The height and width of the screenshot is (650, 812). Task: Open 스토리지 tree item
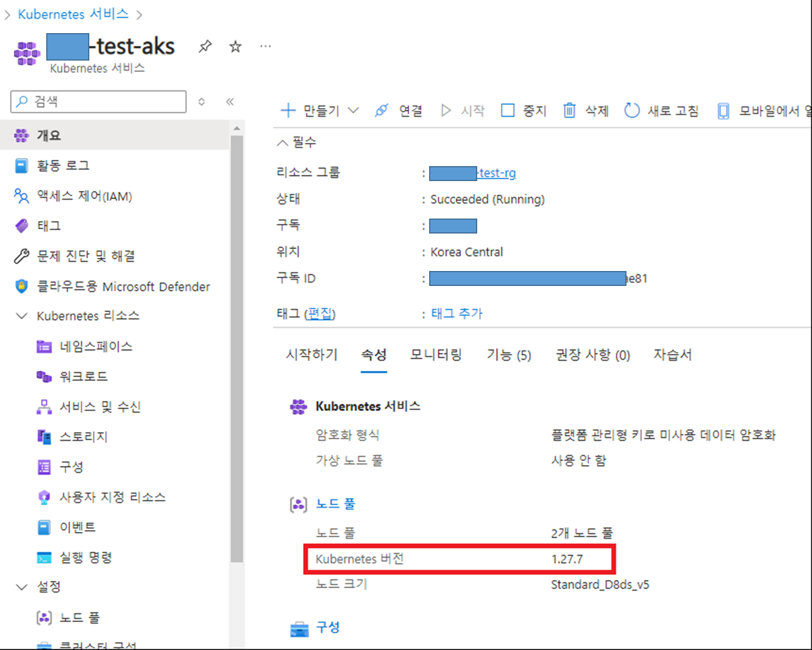(84, 437)
